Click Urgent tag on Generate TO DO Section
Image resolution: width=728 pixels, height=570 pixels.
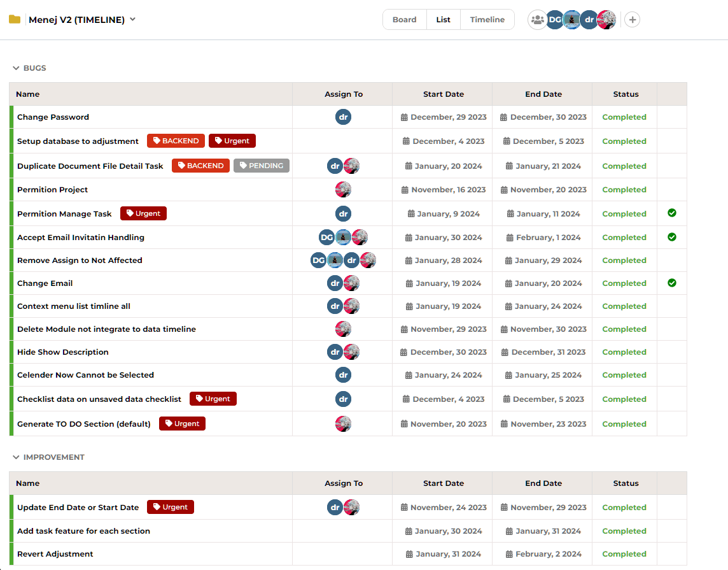click(x=182, y=424)
